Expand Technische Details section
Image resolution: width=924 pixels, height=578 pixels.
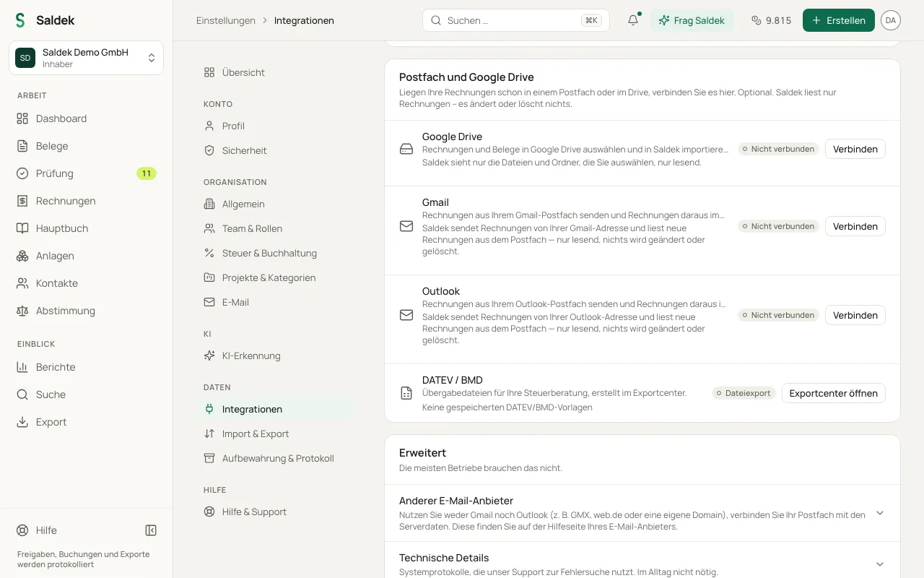[642, 564]
